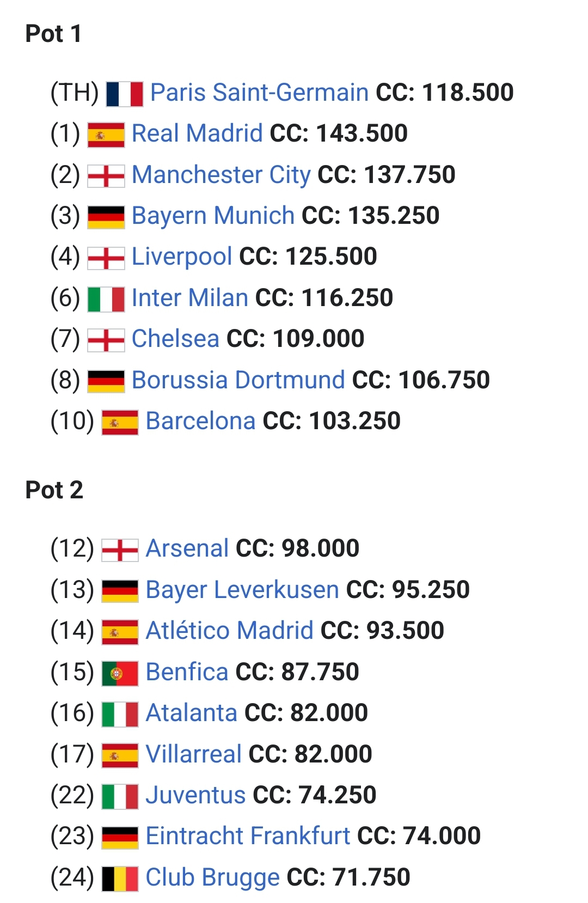The image size is (588, 903).
Task: Click the Italian flag beside Inter Milan
Action: tap(106, 299)
